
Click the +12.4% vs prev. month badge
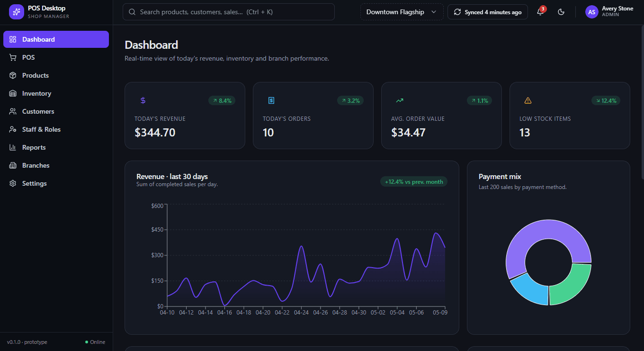[414, 181]
